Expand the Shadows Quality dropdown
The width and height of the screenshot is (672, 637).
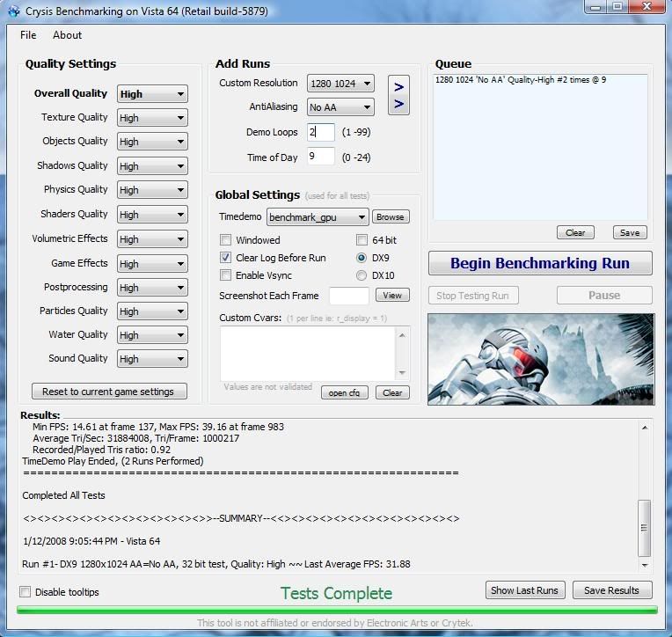coord(152,166)
